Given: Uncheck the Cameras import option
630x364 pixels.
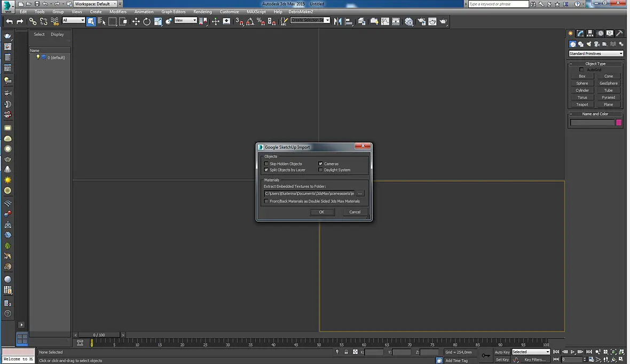Looking at the screenshot, I should tap(320, 164).
